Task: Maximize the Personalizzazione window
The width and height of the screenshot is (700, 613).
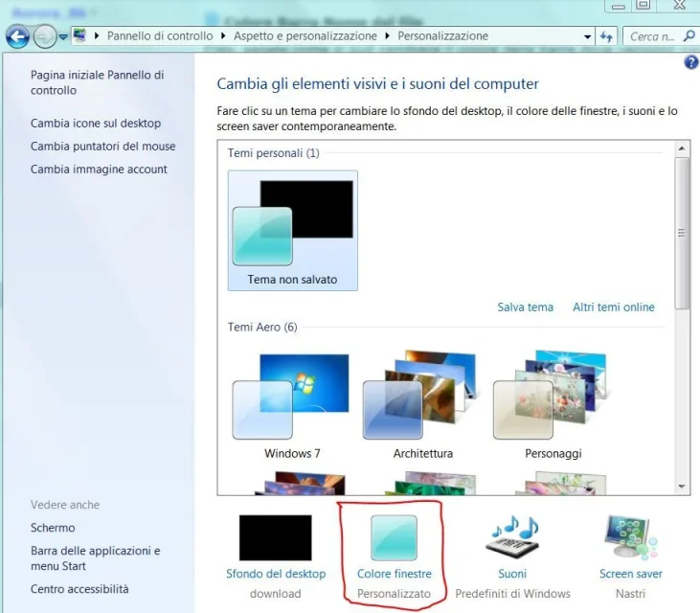Action: (x=644, y=5)
